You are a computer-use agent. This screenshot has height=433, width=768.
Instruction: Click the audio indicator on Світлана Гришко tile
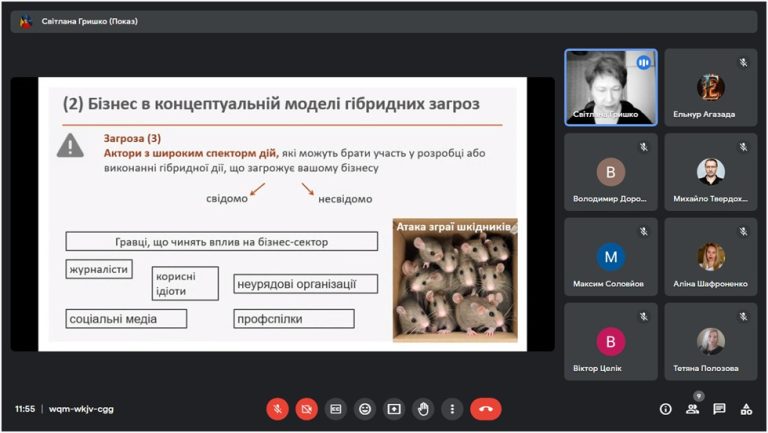click(644, 63)
